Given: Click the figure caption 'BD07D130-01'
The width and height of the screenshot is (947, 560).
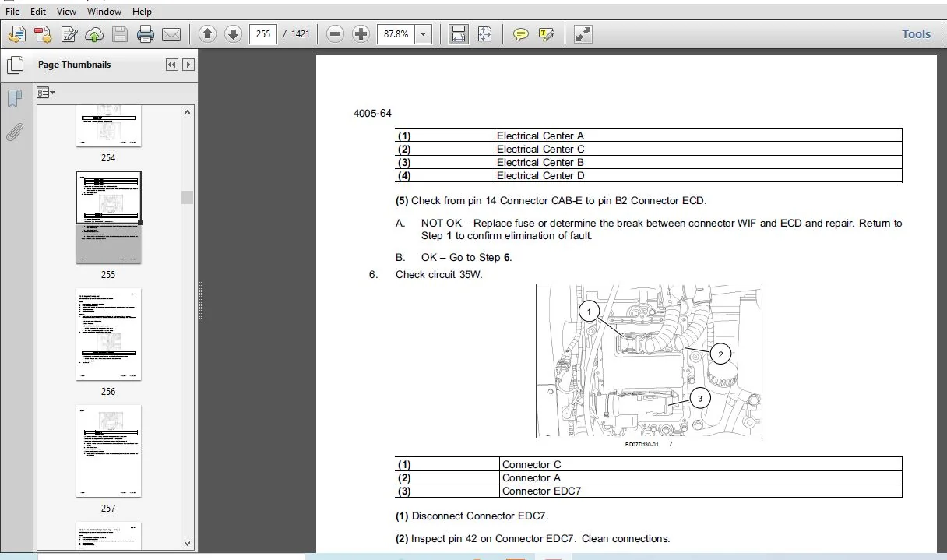Looking at the screenshot, I should (x=642, y=445).
